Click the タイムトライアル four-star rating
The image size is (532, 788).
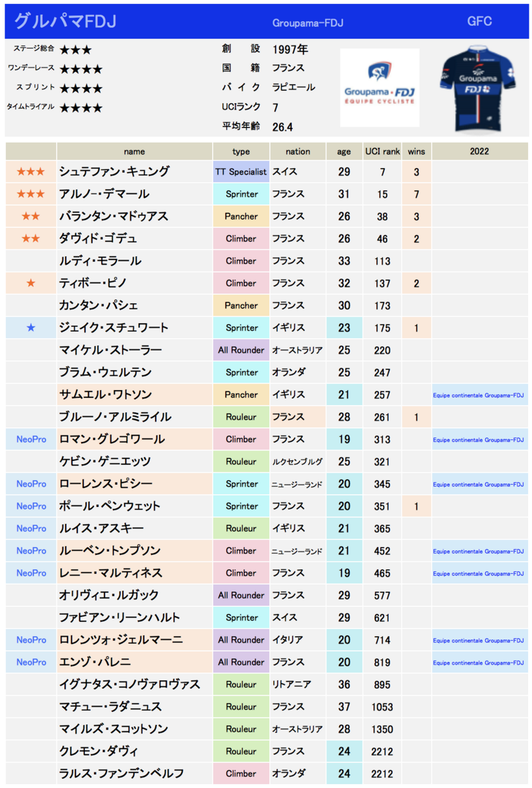(x=81, y=108)
